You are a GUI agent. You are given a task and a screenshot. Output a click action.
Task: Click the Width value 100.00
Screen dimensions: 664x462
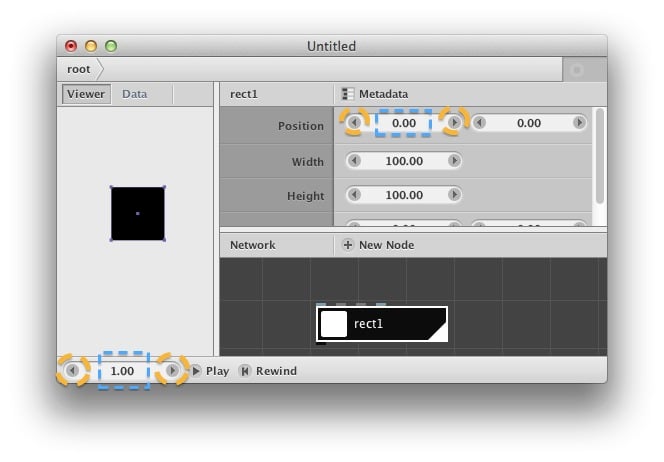point(404,161)
